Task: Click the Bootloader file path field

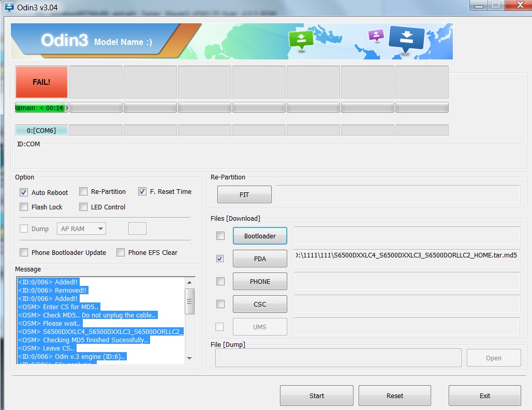Action: point(407,236)
